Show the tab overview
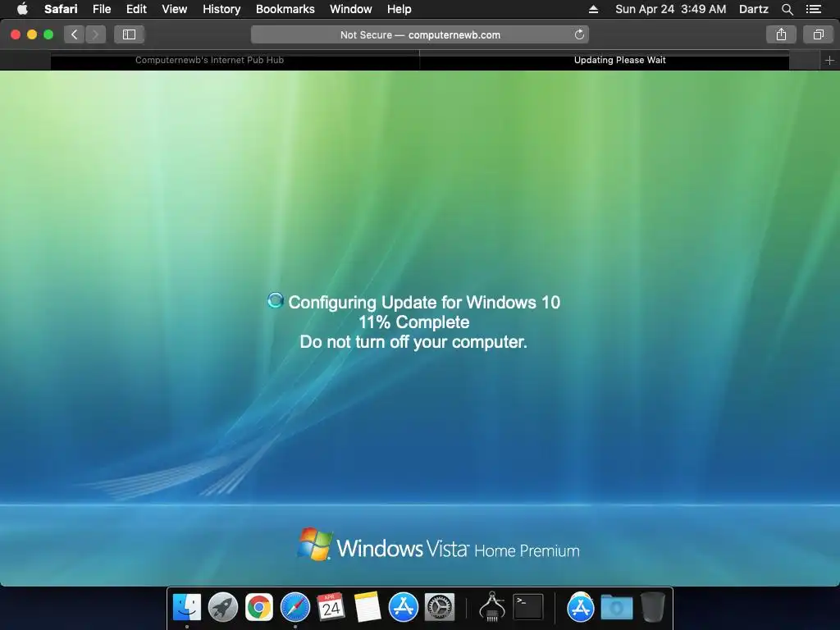The width and height of the screenshot is (840, 630). tap(818, 34)
